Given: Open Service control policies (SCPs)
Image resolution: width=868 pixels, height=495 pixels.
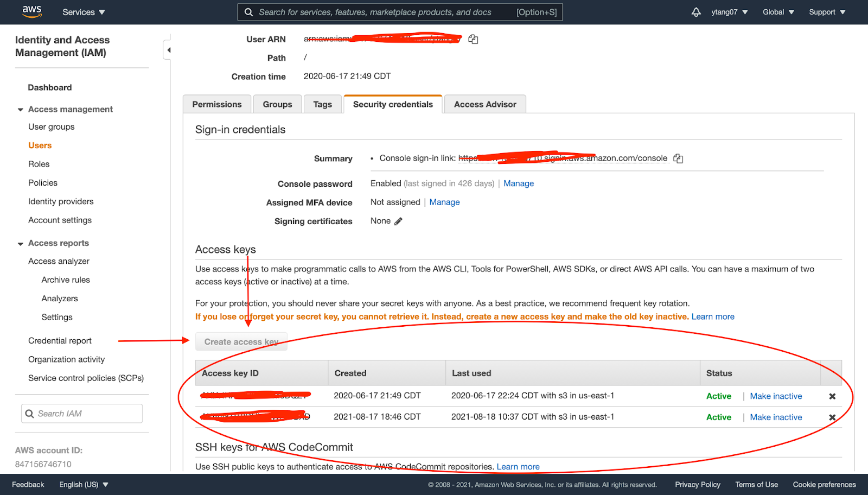Looking at the screenshot, I should coord(86,378).
